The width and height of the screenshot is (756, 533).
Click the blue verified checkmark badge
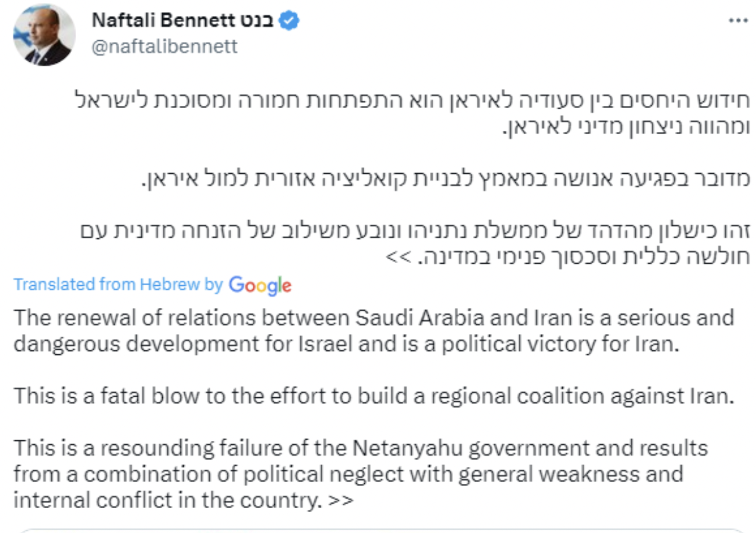(x=289, y=20)
